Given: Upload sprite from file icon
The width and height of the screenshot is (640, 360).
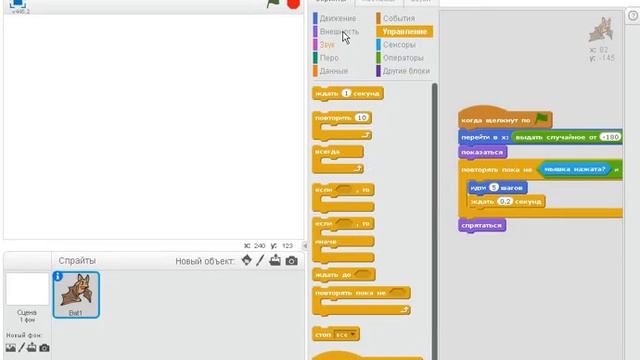Looking at the screenshot, I should 275,260.
